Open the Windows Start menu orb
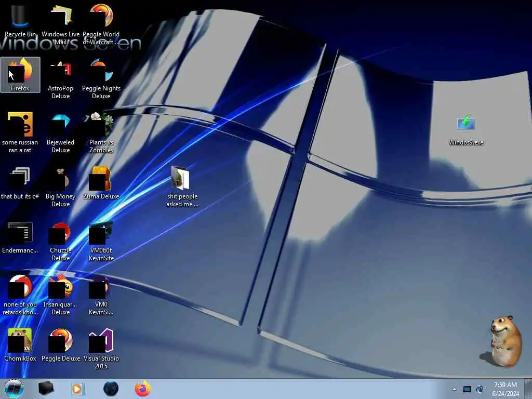532x399 pixels. [14, 389]
